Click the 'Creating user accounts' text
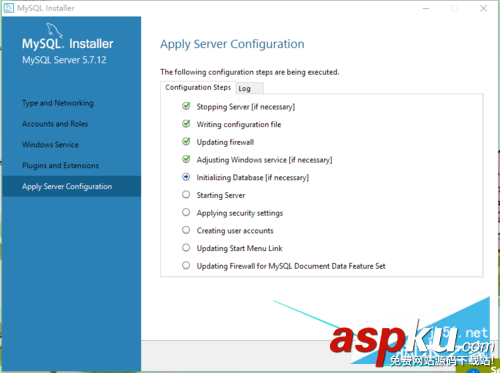This screenshot has width=500, height=373. 235,230
